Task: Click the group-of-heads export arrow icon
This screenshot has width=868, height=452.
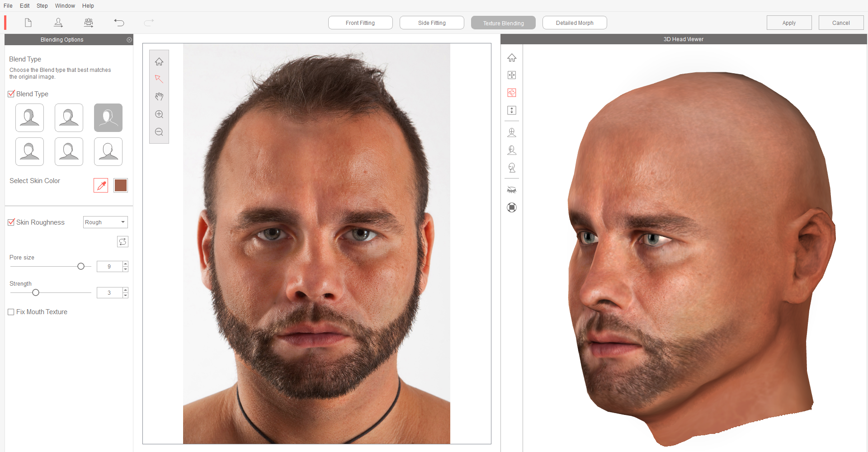Action: tap(89, 23)
